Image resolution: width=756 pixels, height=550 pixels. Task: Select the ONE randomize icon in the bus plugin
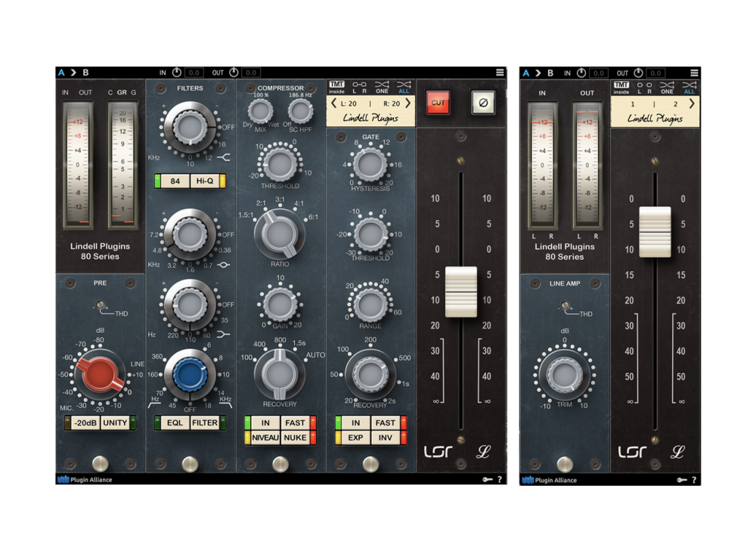tap(668, 88)
